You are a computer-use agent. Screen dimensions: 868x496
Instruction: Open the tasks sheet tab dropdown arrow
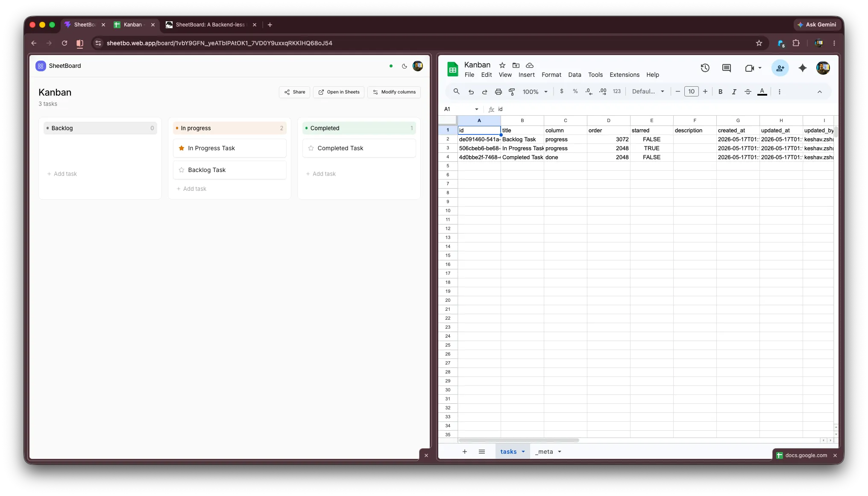pyautogui.click(x=523, y=452)
